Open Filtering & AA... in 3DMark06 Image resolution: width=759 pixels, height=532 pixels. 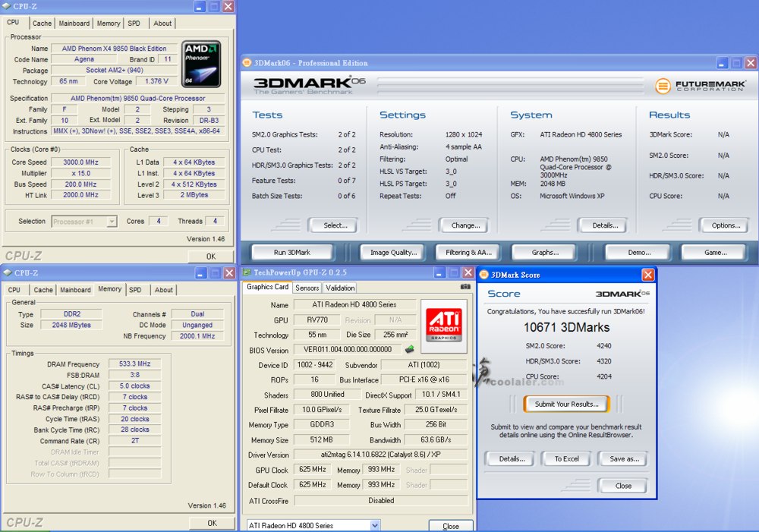pos(468,252)
